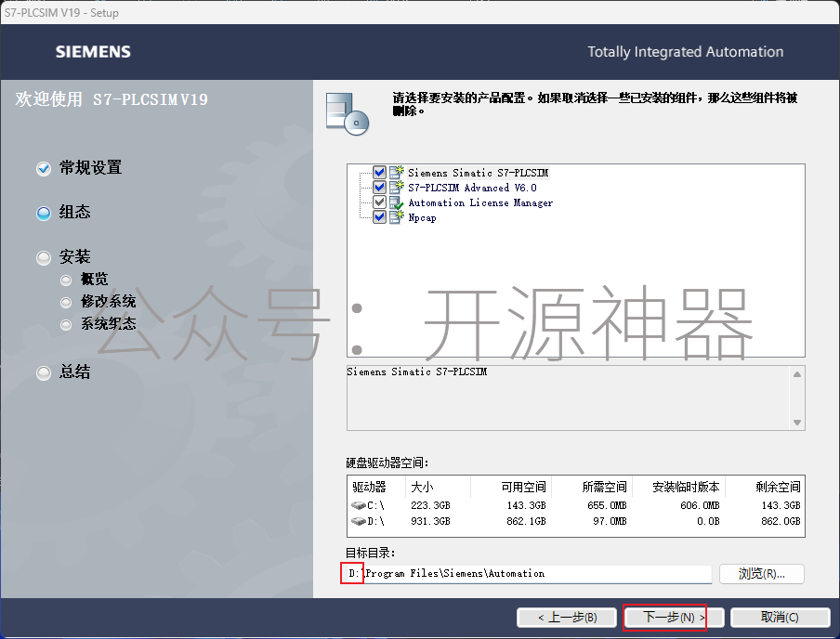The height and width of the screenshot is (639, 840).
Task: Click the step bullet next to 安装
Action: coord(44,258)
